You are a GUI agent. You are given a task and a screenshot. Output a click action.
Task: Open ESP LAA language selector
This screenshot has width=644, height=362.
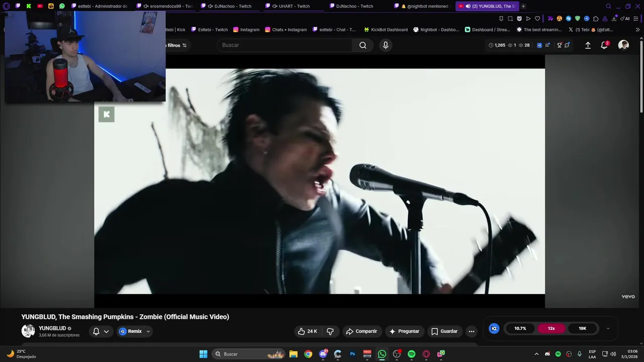coord(592,354)
